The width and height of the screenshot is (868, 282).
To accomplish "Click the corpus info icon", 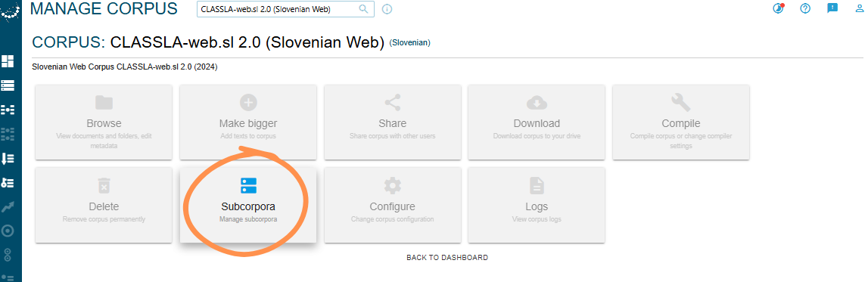I will 387,9.
